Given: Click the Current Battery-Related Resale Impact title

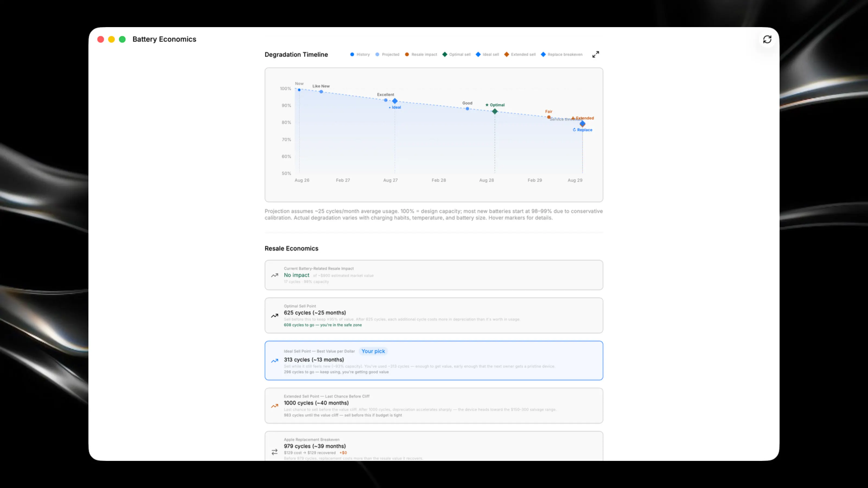Looking at the screenshot, I should coord(319,268).
